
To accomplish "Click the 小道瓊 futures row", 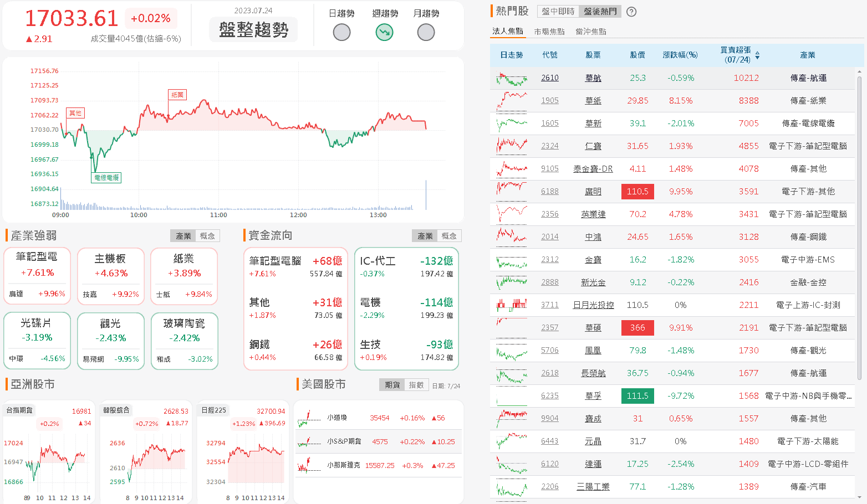I will coord(379,418).
